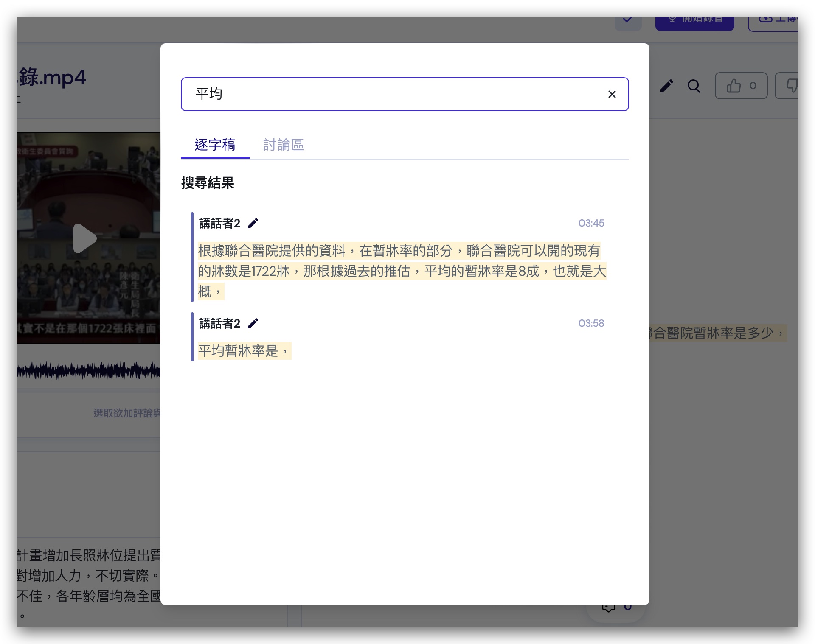Click the audio waveform under the video

click(89, 370)
